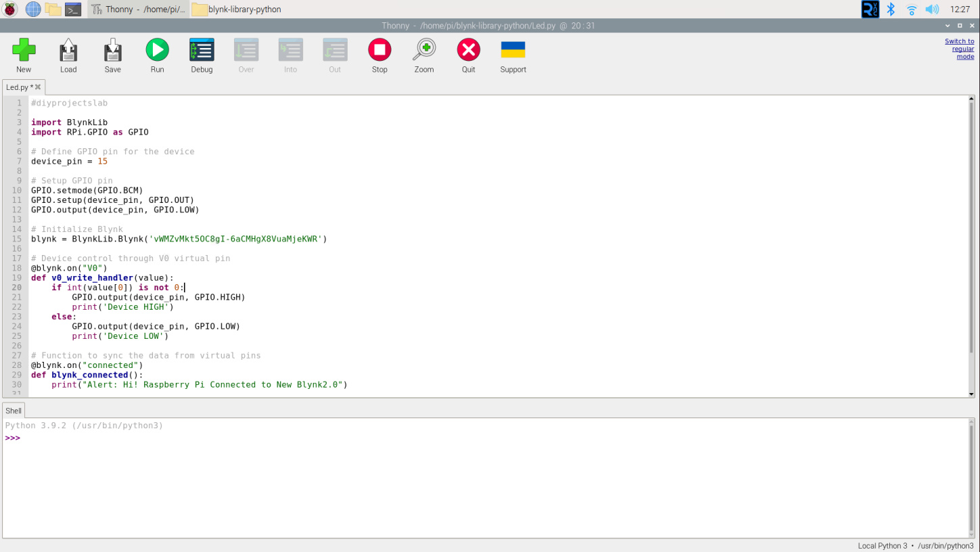Click 'GPIO.setup(device_pin, GPIO.OUT)' line
Screen dimensions: 980x552
tap(112, 200)
